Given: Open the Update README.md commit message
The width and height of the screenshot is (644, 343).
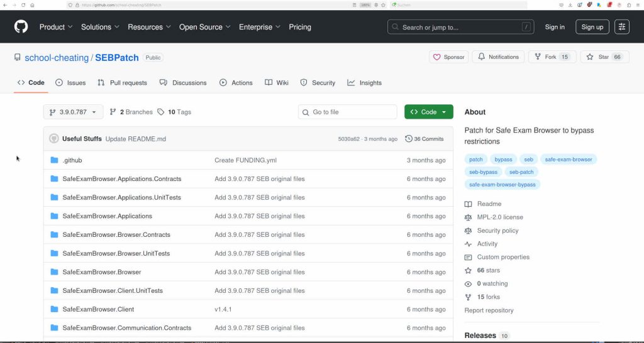Looking at the screenshot, I should [x=136, y=139].
